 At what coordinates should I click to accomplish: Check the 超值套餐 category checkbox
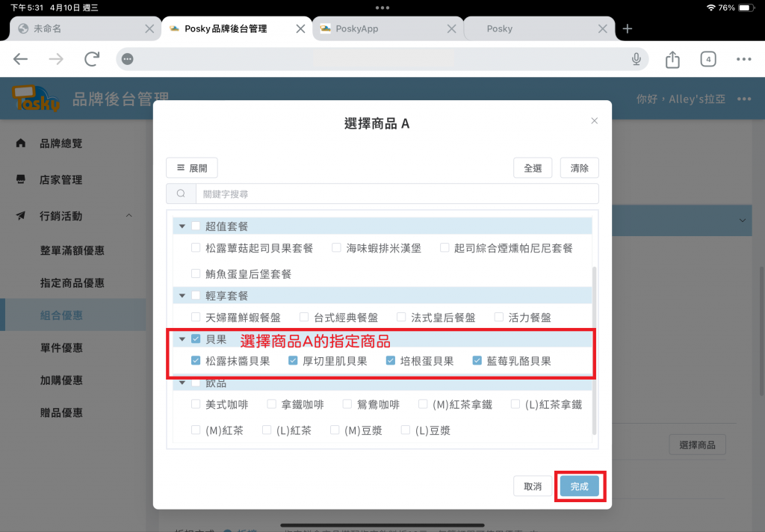click(x=196, y=226)
